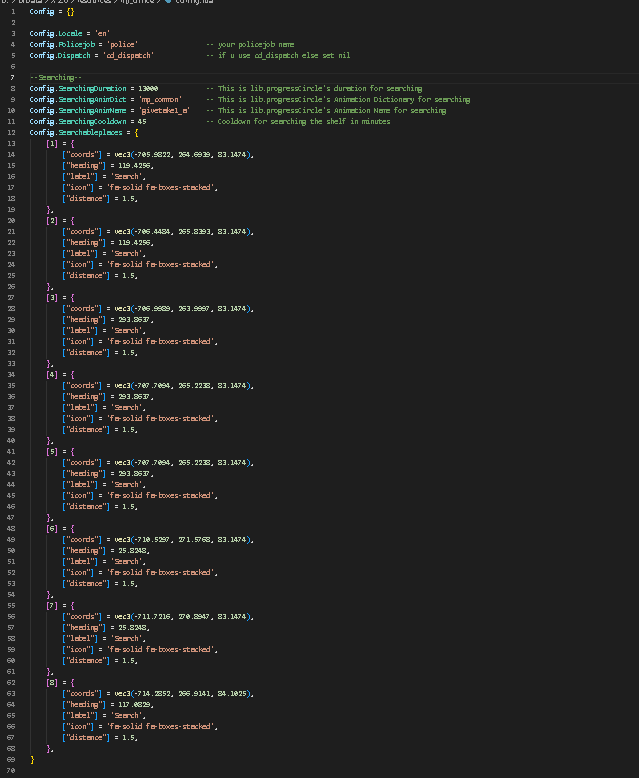Click gutter line number 70
The height and width of the screenshot is (778, 639).
click(x=11, y=771)
